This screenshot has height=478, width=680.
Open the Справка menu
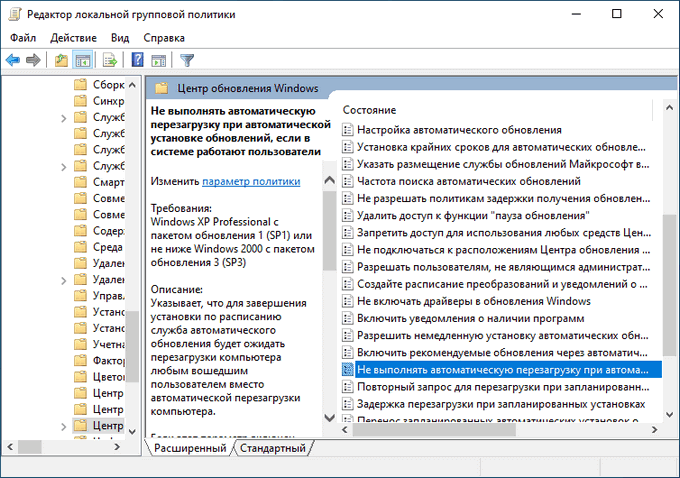(164, 38)
